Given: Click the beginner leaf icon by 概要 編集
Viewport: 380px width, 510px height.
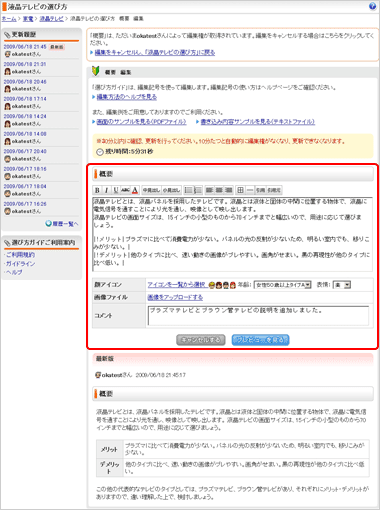Looking at the screenshot, I should (x=96, y=71).
